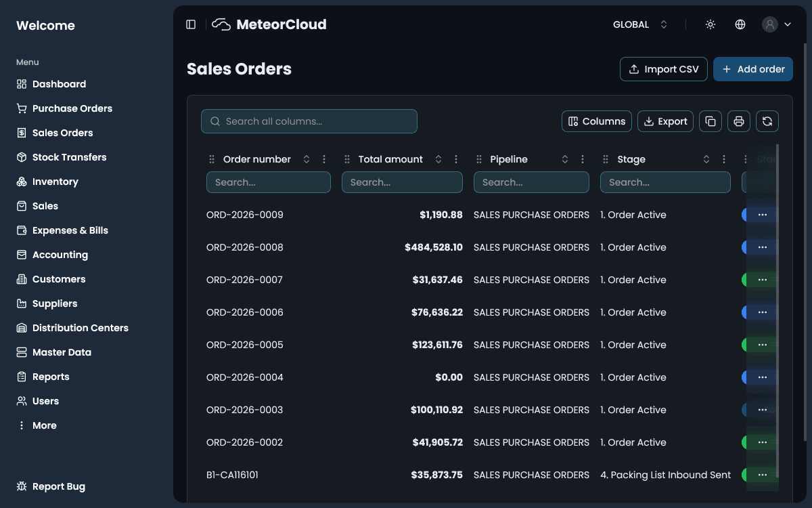
Task: Click the copy table data icon
Action: (710, 121)
